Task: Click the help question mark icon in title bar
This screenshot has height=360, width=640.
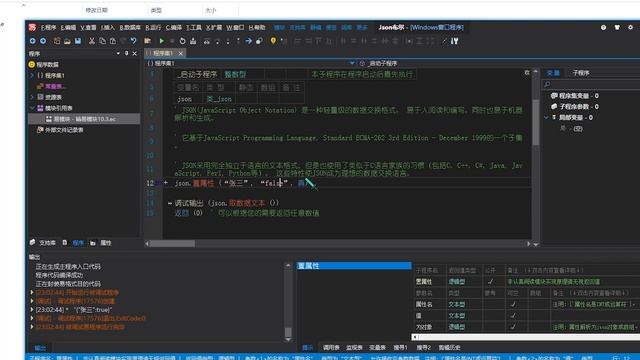Action: click(603, 27)
